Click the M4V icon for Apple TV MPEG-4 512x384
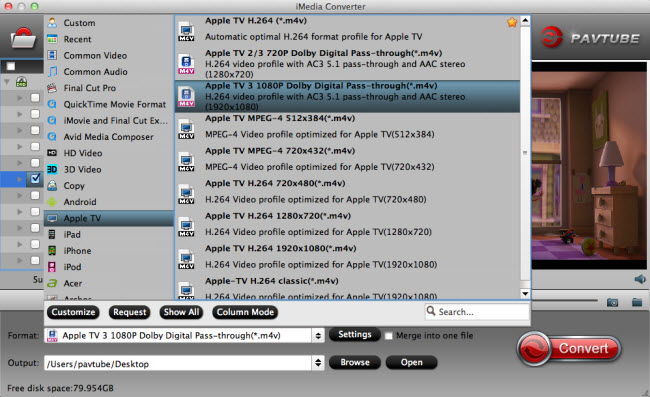Image resolution: width=650 pixels, height=397 pixels. tap(186, 129)
